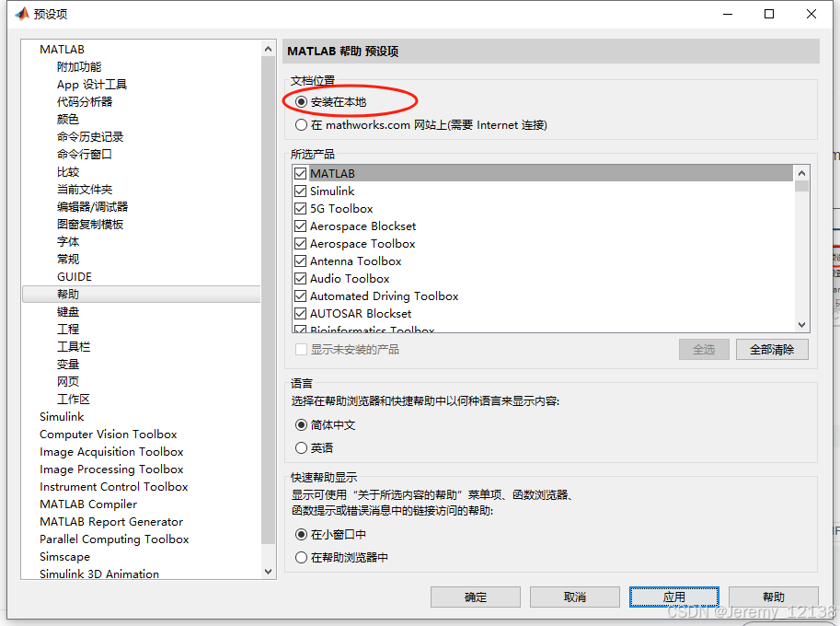Click down arrow of products list scrollbar

(801, 325)
